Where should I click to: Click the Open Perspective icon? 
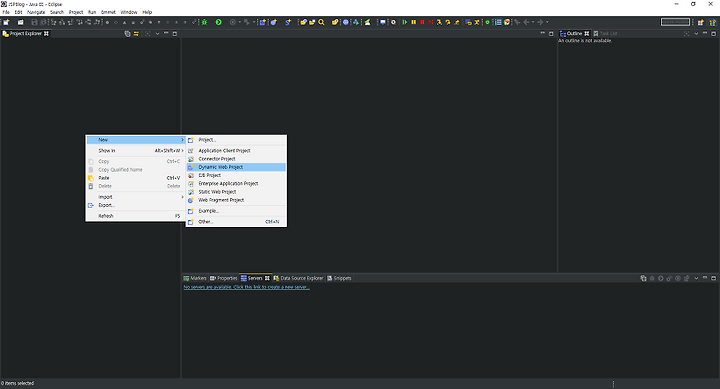701,22
